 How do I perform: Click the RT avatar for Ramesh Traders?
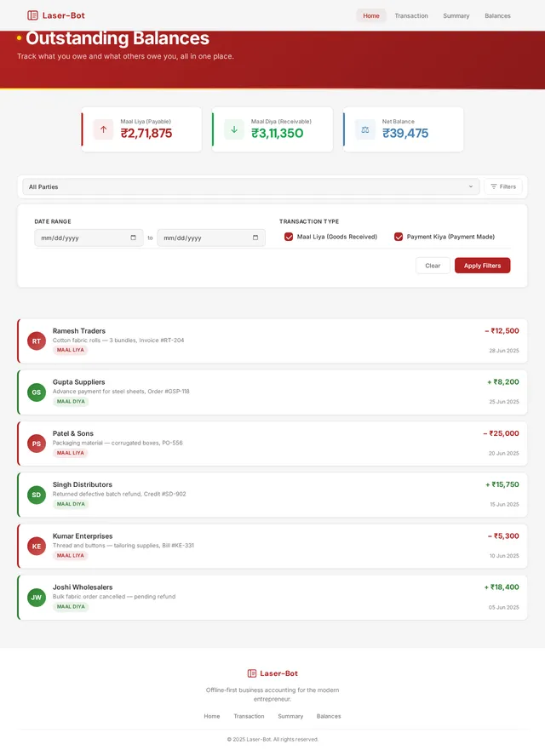point(36,341)
